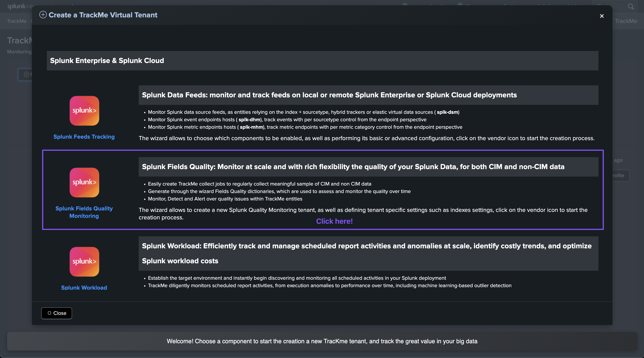Viewport: 644px width, 358px height.
Task: Select the Splunk Workload vendor icon
Action: [84, 262]
